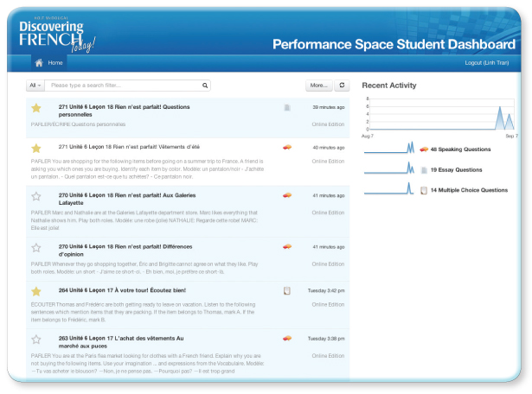Select 19 Essay Questions label
The height and width of the screenshot is (394, 532).
456,169
